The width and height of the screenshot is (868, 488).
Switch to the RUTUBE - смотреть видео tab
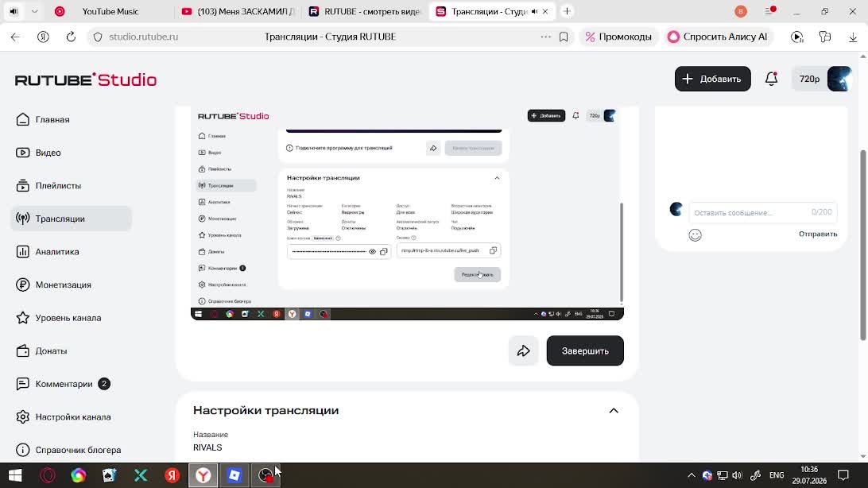click(364, 11)
